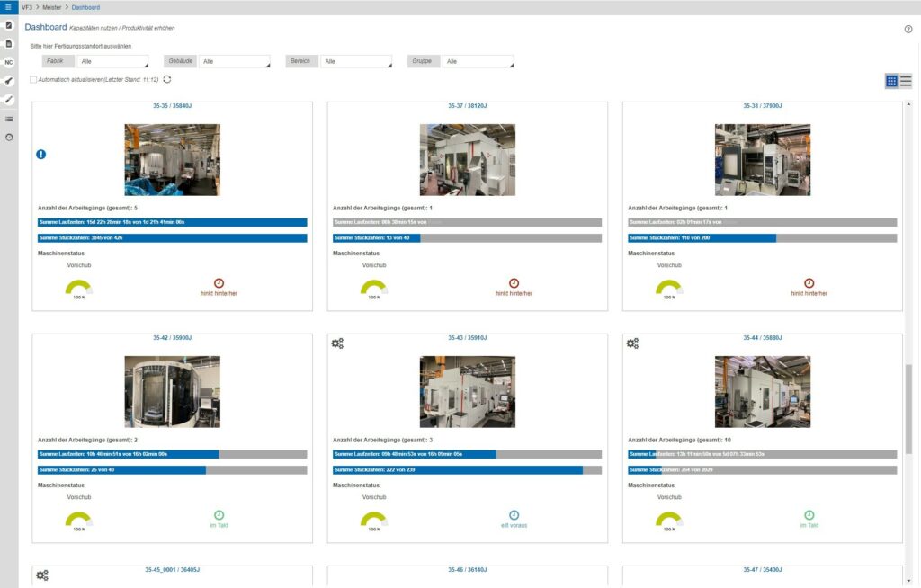
Task: Enable the Automatisch aktualisieren checkbox
Action: (x=32, y=79)
